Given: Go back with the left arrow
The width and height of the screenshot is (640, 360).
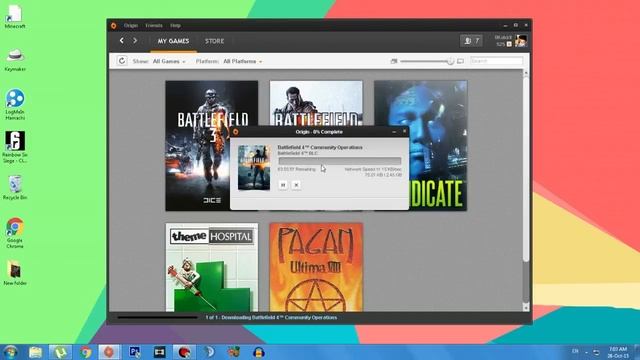Looking at the screenshot, I should (122, 41).
